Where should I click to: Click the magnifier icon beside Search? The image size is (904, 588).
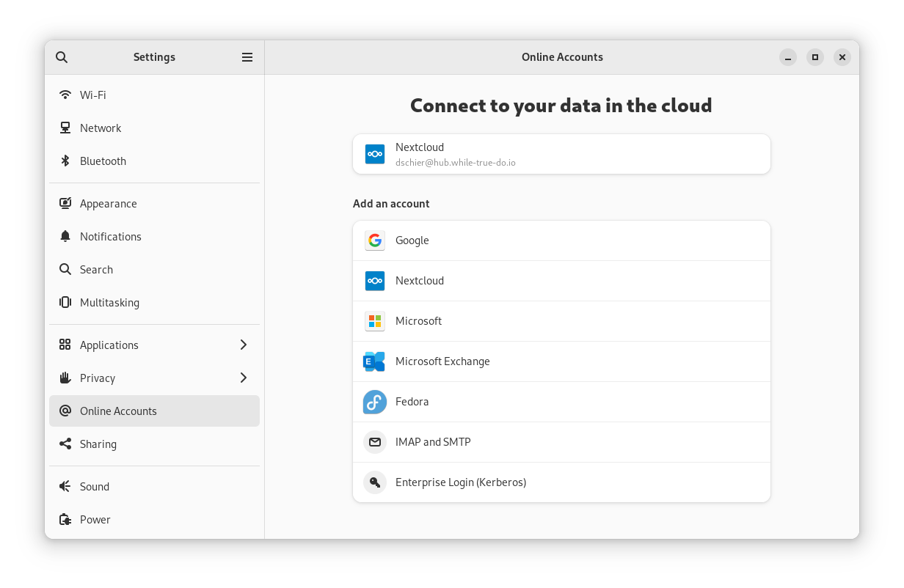pyautogui.click(x=65, y=269)
